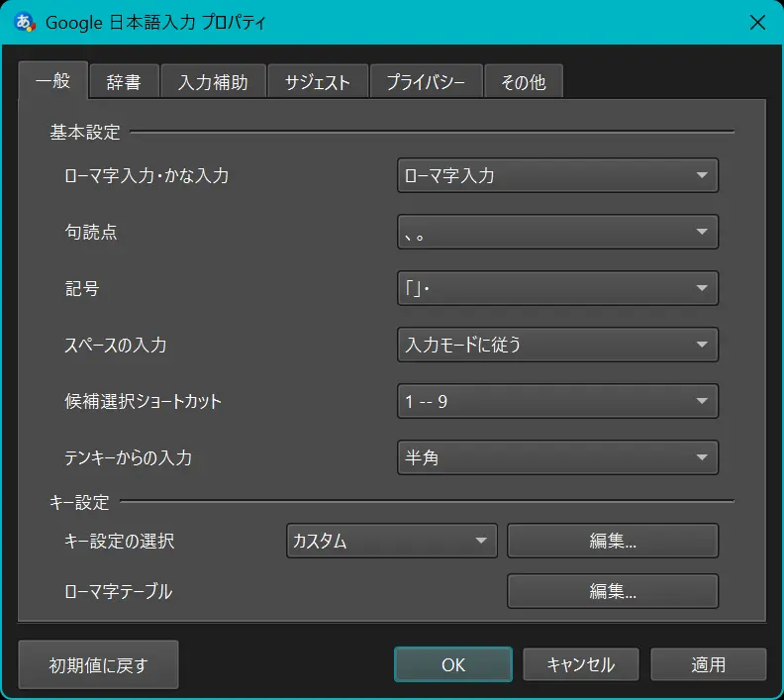Viewport: 784px width, 700px height.
Task: Click the Google Japanese Input app icon
Action: [x=25, y=23]
